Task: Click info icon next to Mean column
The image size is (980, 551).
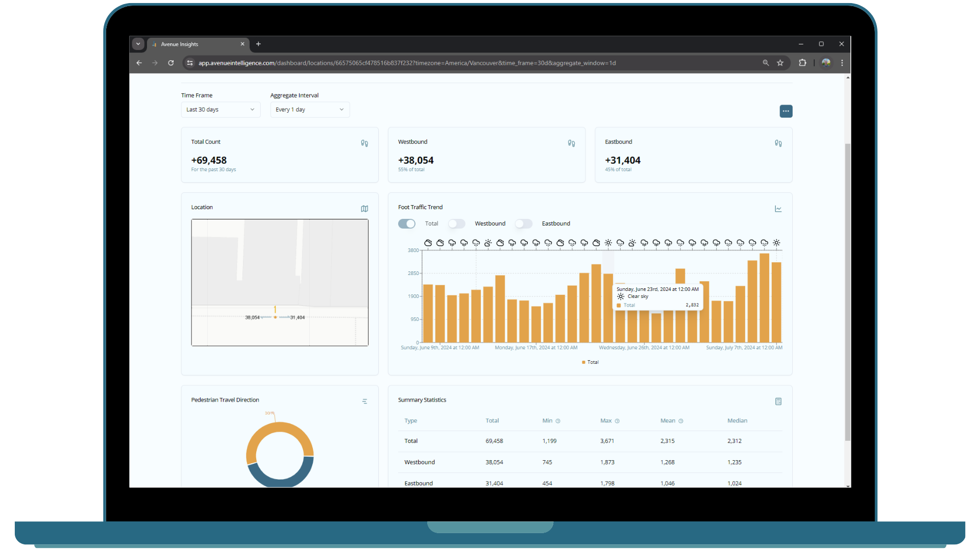Action: click(681, 421)
